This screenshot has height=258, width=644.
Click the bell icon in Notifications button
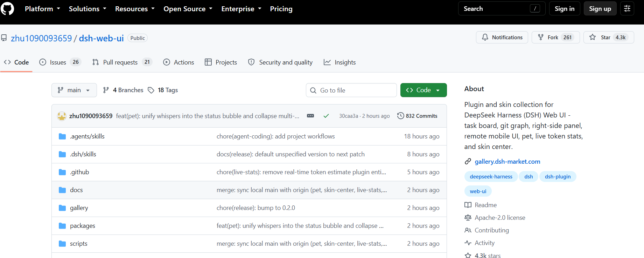[x=485, y=37]
